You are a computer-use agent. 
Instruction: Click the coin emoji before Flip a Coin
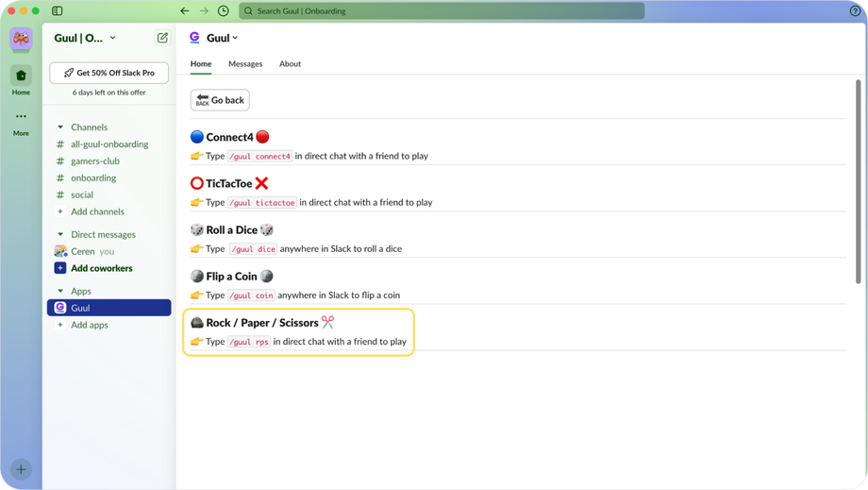(196, 277)
